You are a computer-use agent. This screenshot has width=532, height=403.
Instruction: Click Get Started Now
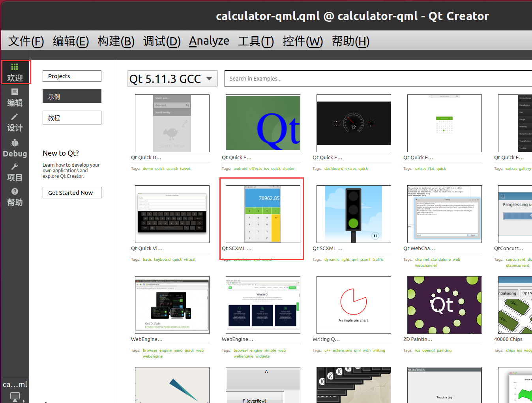tap(72, 193)
